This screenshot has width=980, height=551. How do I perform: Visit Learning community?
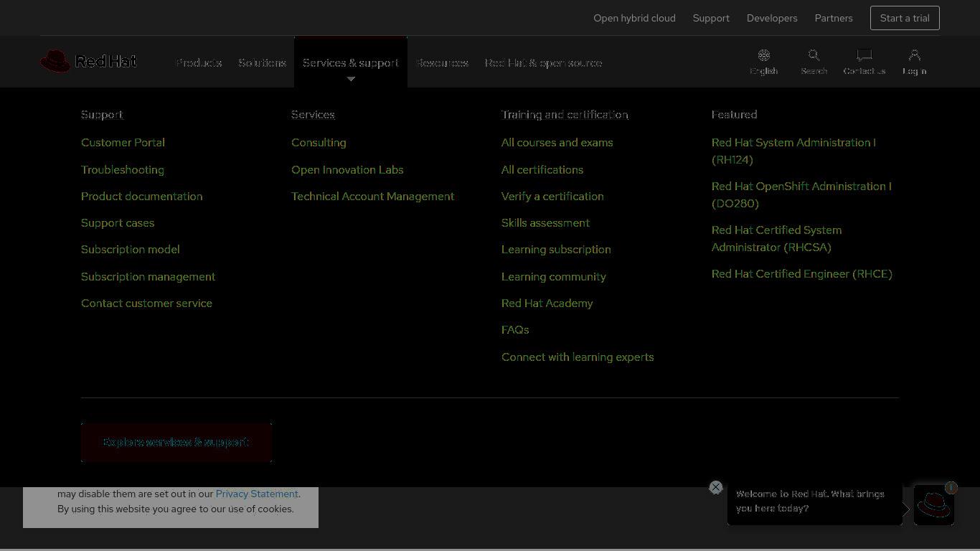554,276
